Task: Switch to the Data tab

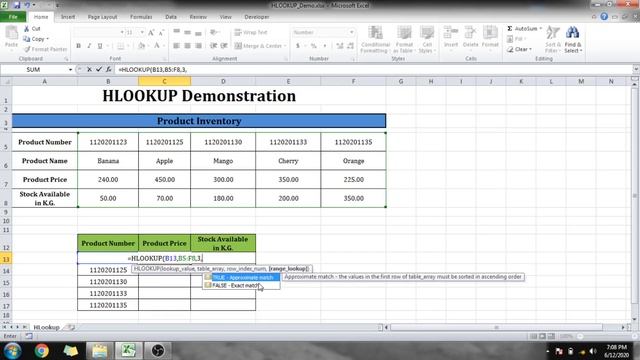Action: point(171,17)
